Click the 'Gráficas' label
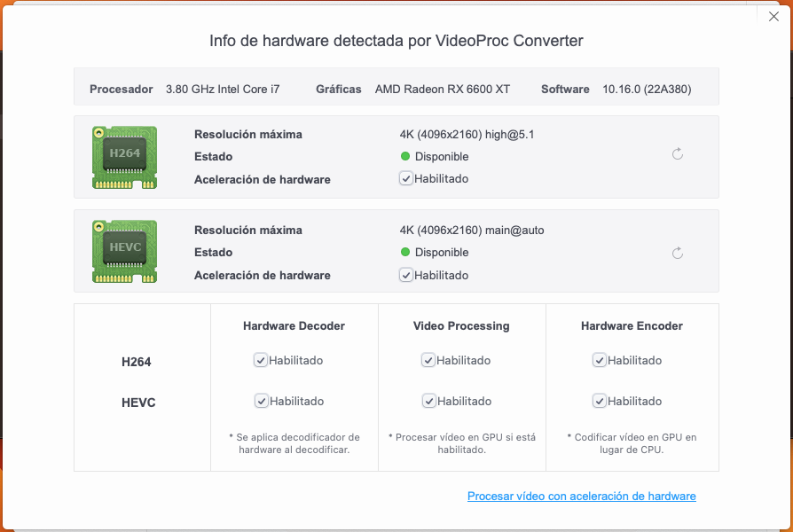The image size is (793, 532). (x=338, y=89)
